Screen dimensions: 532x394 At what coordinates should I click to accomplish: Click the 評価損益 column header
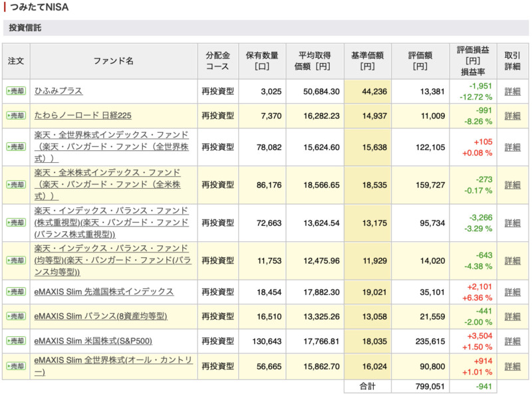pyautogui.click(x=473, y=61)
